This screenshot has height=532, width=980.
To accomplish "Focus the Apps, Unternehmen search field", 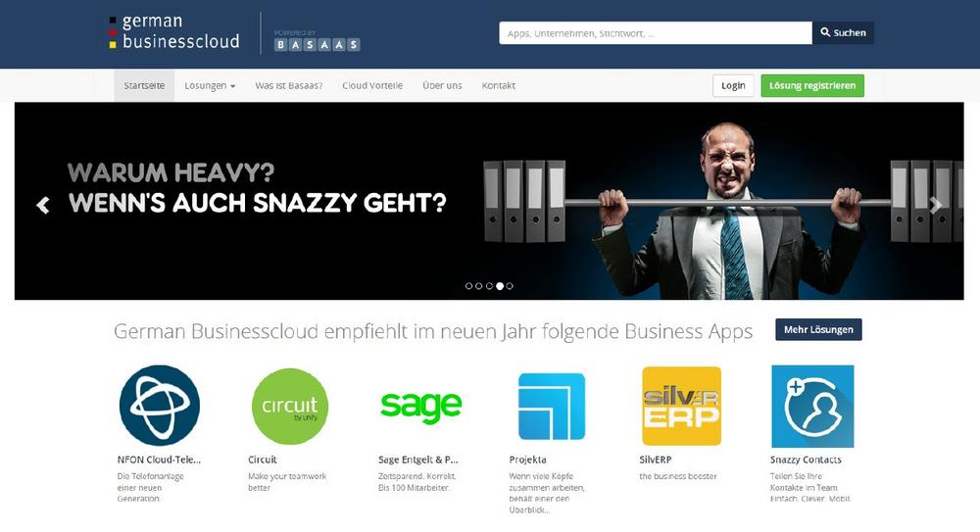I will pos(655,33).
